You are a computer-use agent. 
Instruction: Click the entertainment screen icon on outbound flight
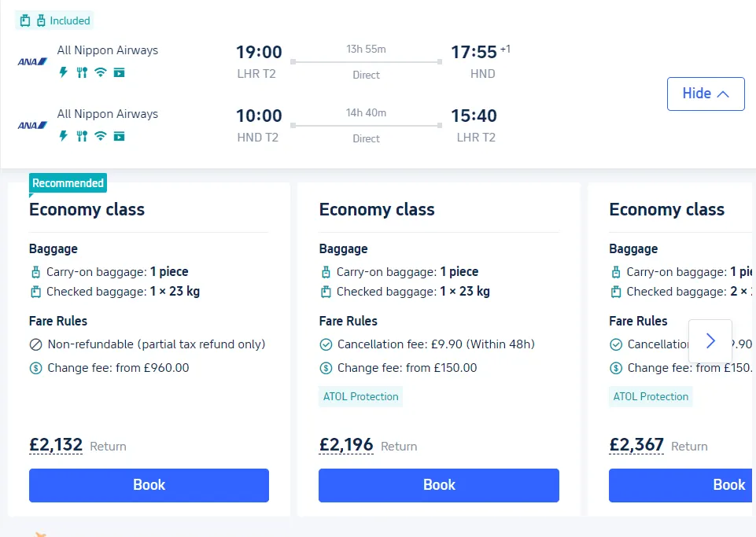tap(119, 72)
